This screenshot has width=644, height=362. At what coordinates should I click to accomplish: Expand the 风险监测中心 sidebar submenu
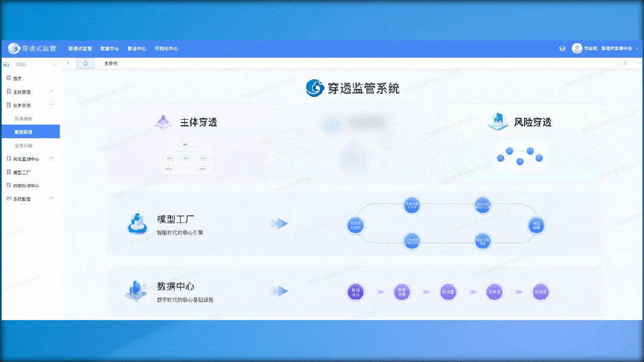pyautogui.click(x=51, y=159)
